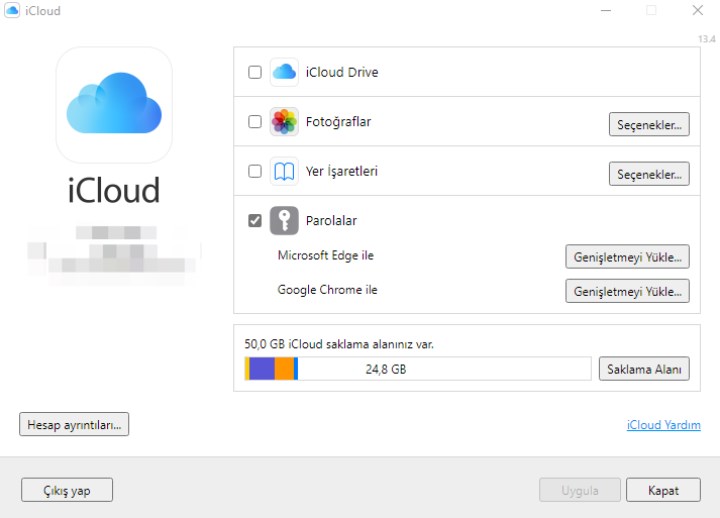This screenshot has width=720, height=518.
Task: Open Hesap ayrıntıları
Action: [74, 424]
